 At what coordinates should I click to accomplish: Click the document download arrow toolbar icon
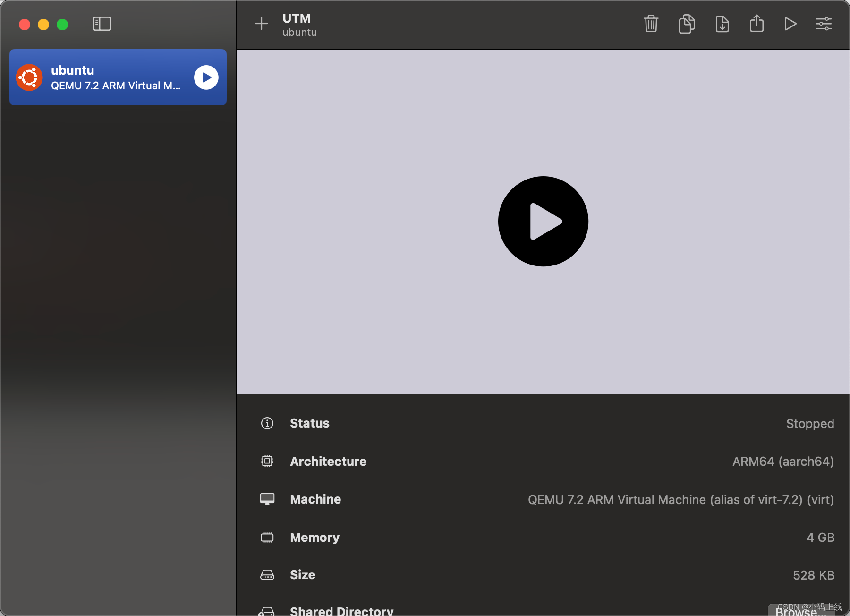click(722, 24)
